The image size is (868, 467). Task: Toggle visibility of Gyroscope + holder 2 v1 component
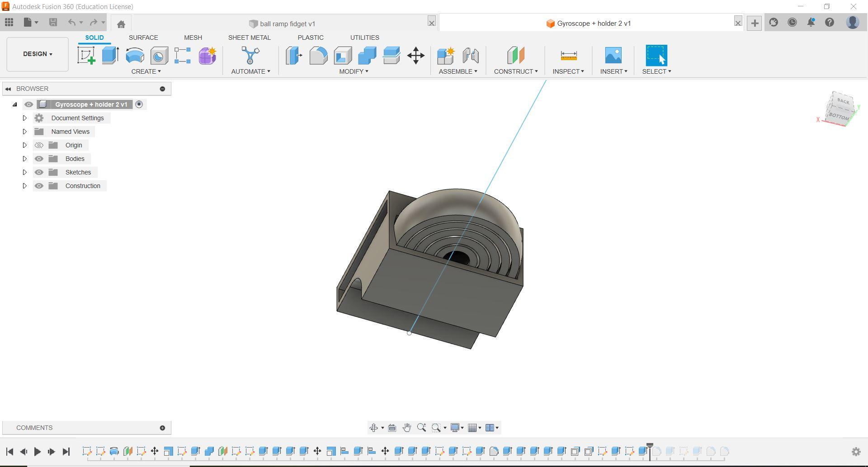28,104
